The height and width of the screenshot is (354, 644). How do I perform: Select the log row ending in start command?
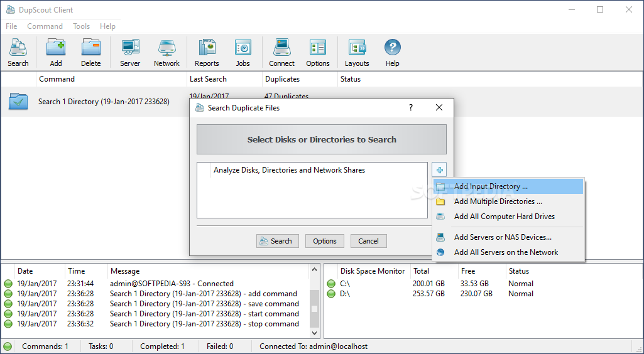click(156, 314)
